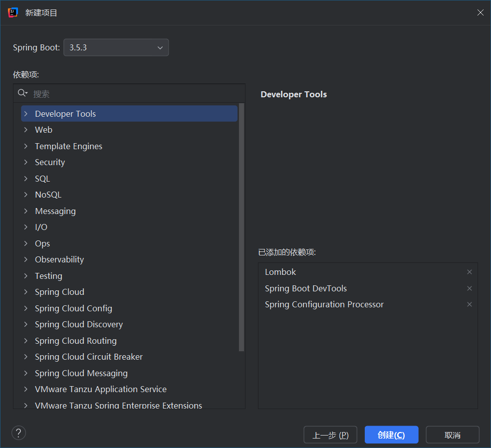Expand the Observability chevron
Viewport: 491px width, 448px height.
[x=26, y=259]
